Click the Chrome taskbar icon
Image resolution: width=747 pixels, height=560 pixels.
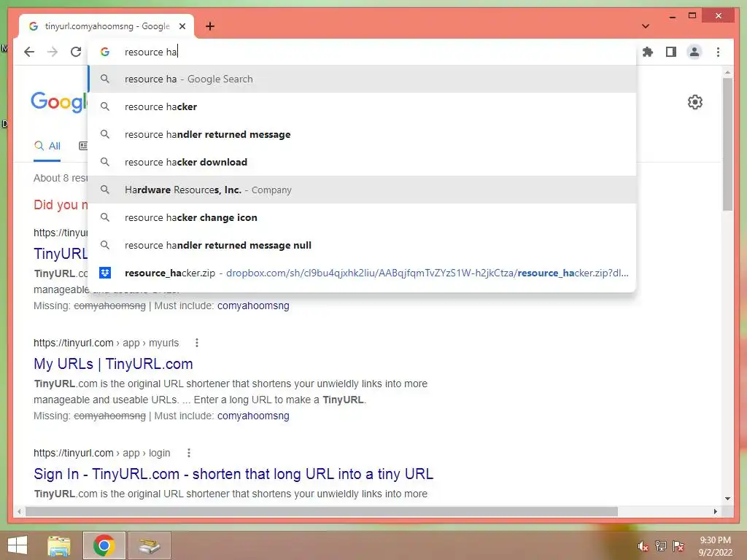tap(104, 545)
